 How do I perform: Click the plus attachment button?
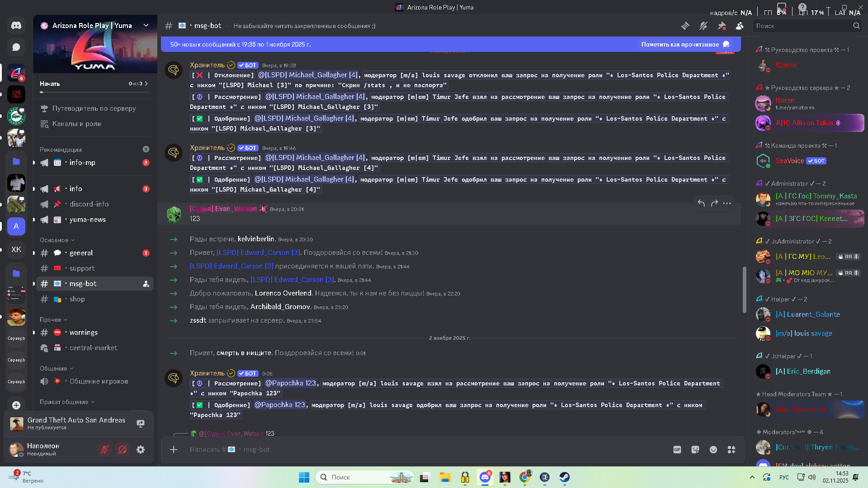(174, 450)
